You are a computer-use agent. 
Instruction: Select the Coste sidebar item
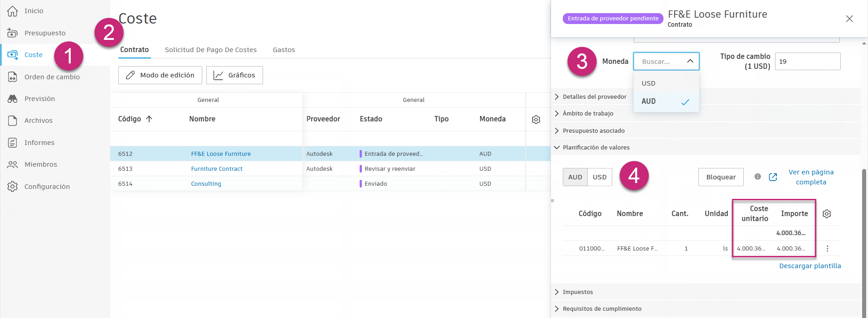[x=34, y=55]
